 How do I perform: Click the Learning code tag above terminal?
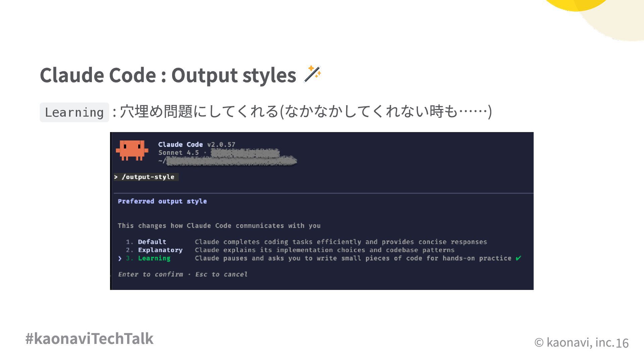74,112
